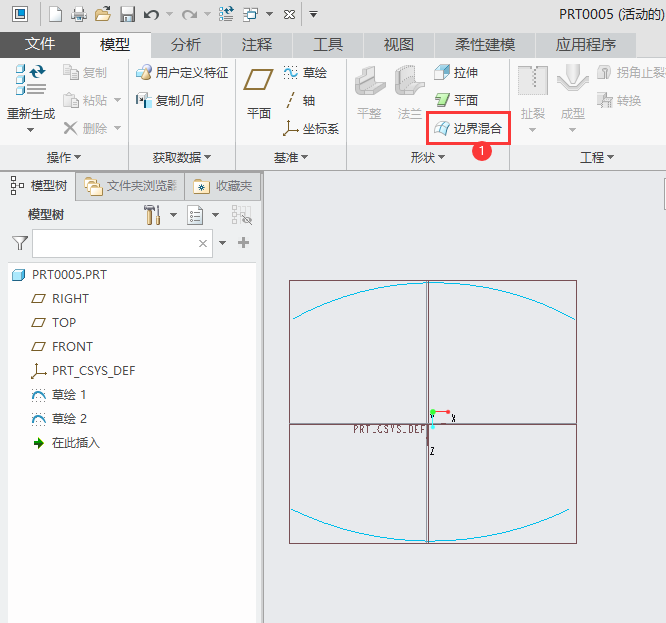This screenshot has height=623, width=666.
Task: Open search options dropdown arrow
Action: coord(222,243)
